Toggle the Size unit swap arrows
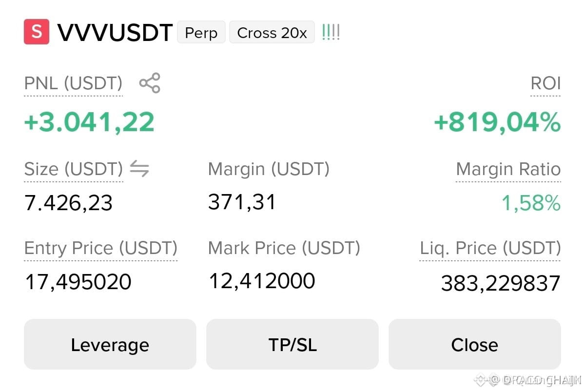Screen dimensions: 585x392 139,169
